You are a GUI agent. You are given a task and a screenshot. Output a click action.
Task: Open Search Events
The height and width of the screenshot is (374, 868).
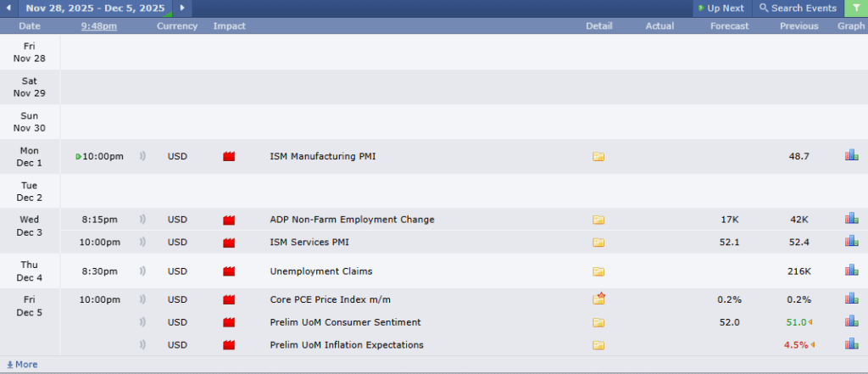click(797, 8)
